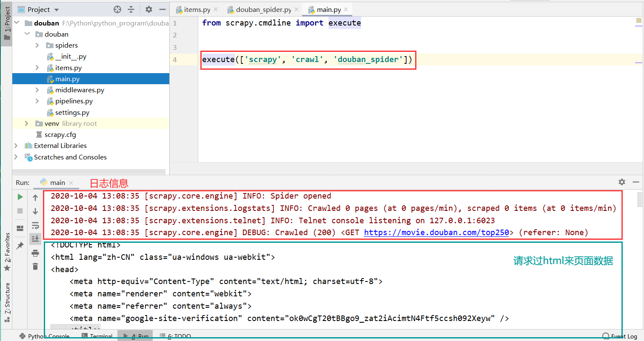This screenshot has height=341, width=644.
Task: Expand the middlewares.py node
Action: 37,90
